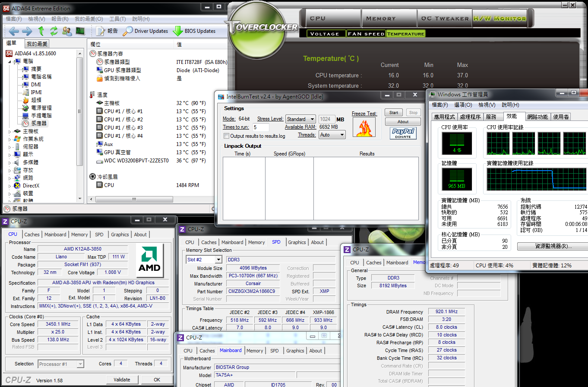
Task: Expand the 主機板 tree node
Action: 9,131
